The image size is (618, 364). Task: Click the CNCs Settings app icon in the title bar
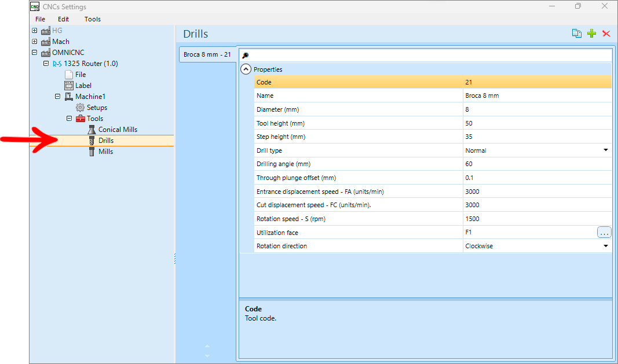(x=35, y=7)
